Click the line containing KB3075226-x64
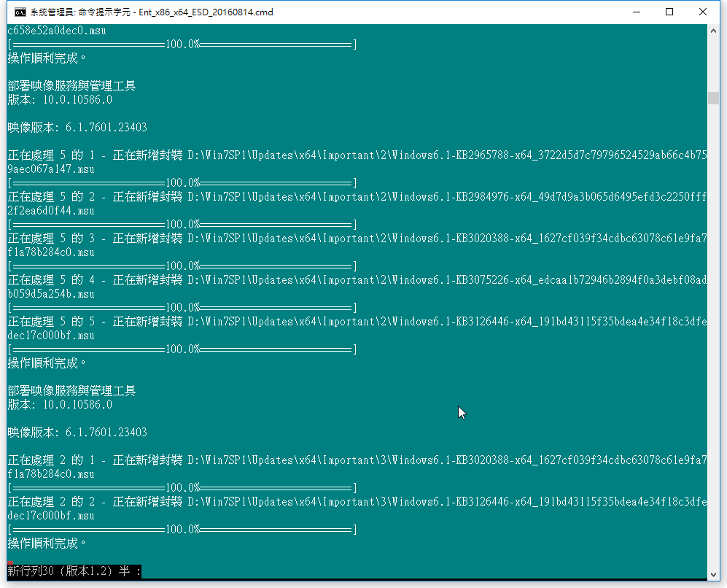The image size is (727, 588). click(x=357, y=280)
